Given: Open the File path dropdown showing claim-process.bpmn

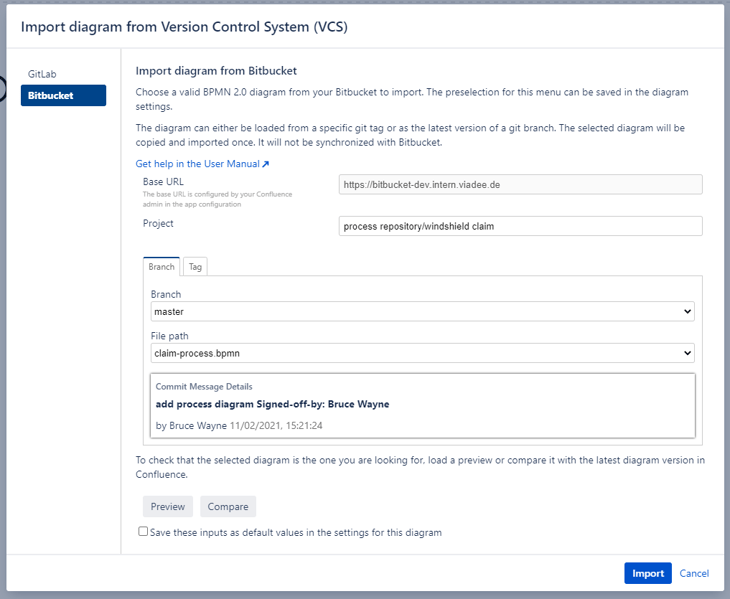Looking at the screenshot, I should tap(422, 353).
